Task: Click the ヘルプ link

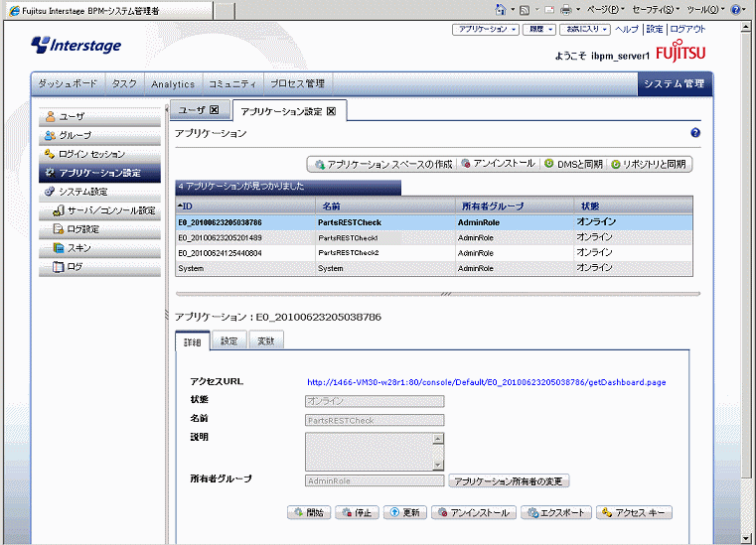Action: click(x=626, y=30)
